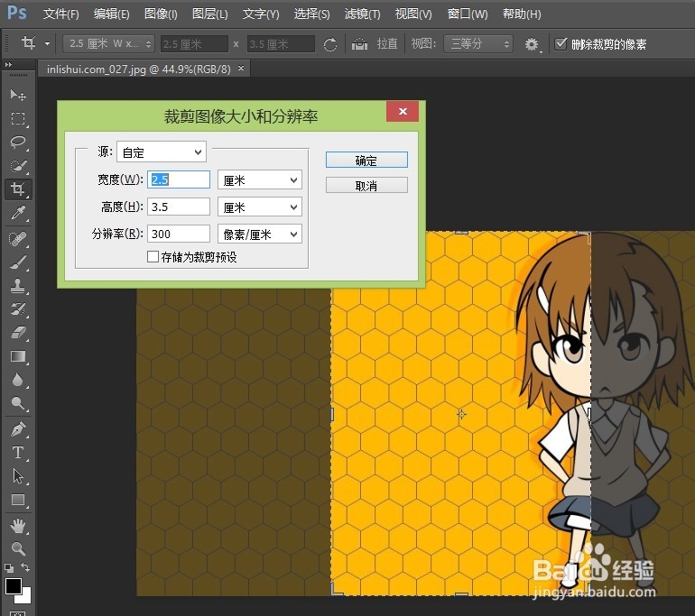The image size is (695, 616).
Task: Expand the toolbox panel double arrows
Action: (x=8, y=65)
